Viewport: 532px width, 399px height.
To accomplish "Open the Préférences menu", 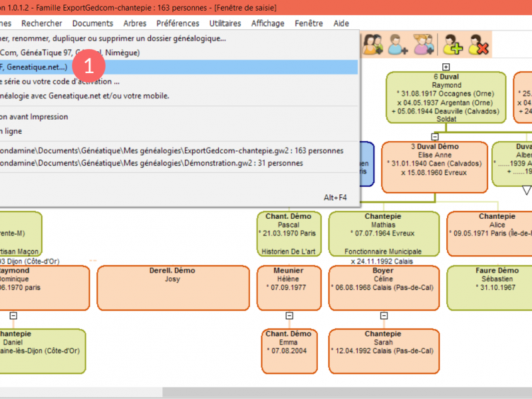I will click(177, 23).
